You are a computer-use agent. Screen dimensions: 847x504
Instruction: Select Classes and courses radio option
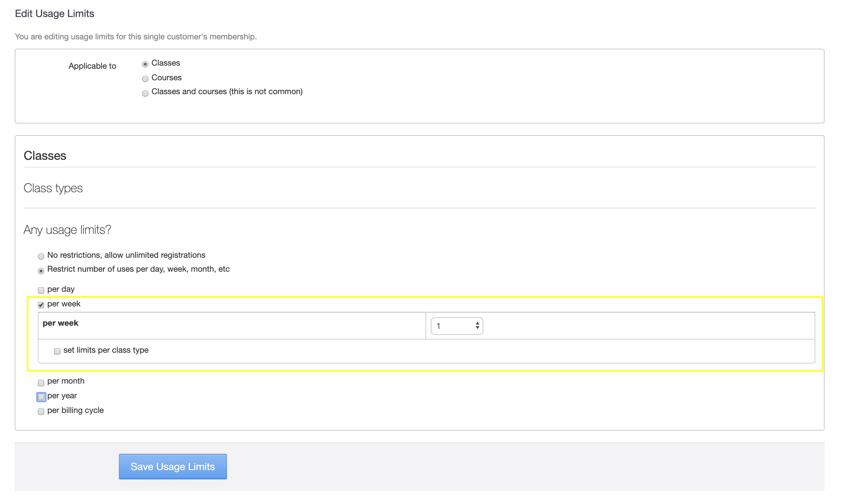click(x=145, y=93)
